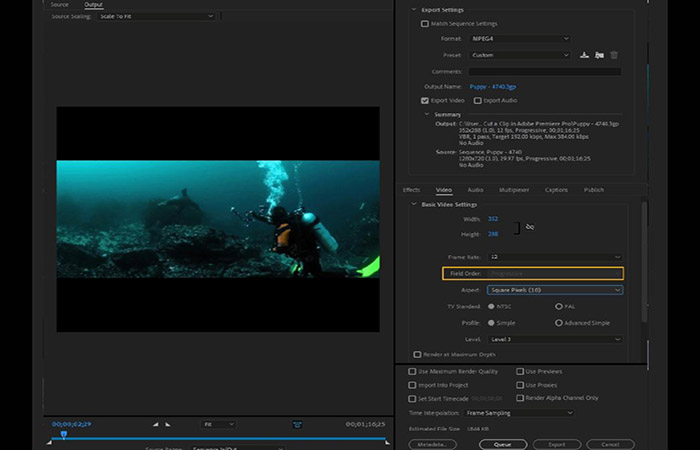Click the video settings panel vertical scrollbar
The image size is (700, 450).
tap(644, 261)
